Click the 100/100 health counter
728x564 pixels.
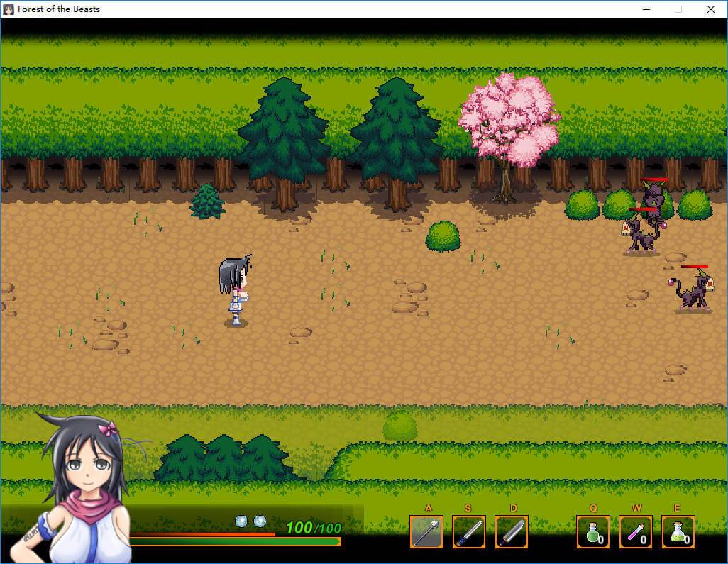[313, 528]
